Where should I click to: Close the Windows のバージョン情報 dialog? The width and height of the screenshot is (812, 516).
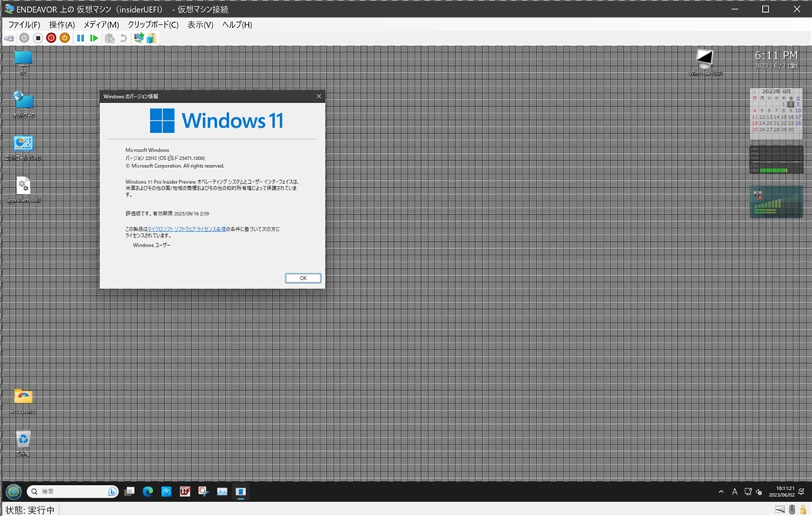(x=319, y=96)
